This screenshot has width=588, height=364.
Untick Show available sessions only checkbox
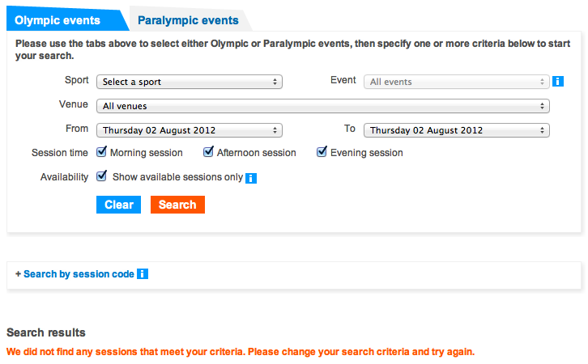pos(102,176)
